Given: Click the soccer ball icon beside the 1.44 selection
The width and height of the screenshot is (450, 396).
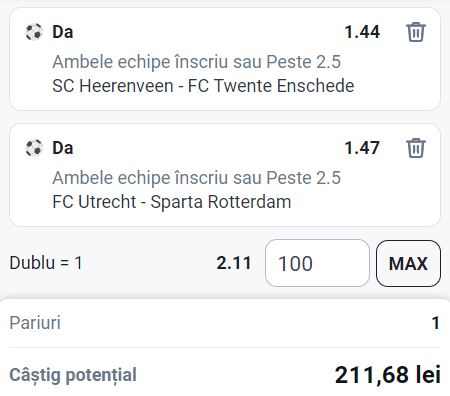Looking at the screenshot, I should (x=34, y=32).
